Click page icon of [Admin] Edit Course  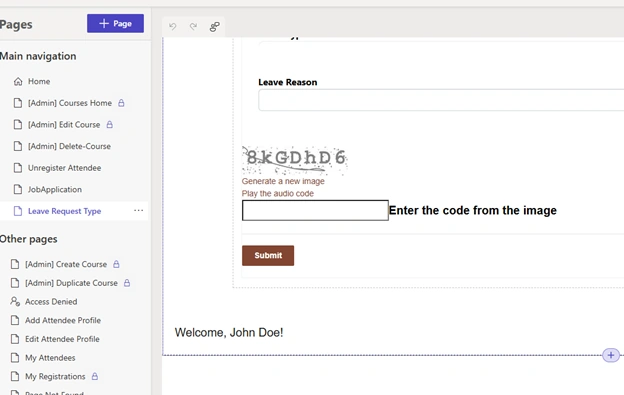pos(18,125)
